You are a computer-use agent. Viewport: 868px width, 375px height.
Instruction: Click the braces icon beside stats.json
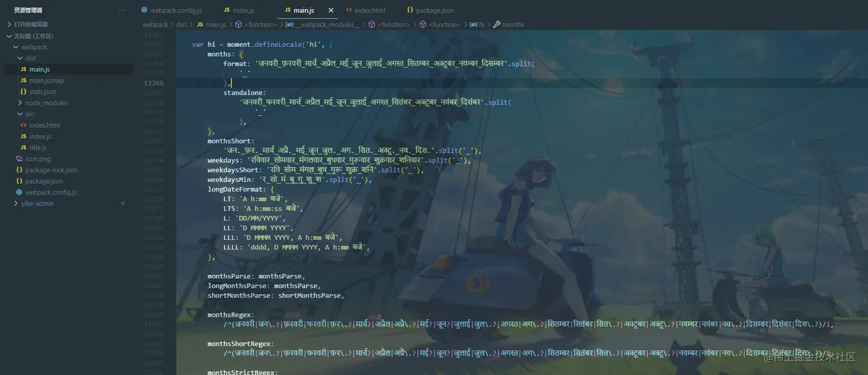24,92
